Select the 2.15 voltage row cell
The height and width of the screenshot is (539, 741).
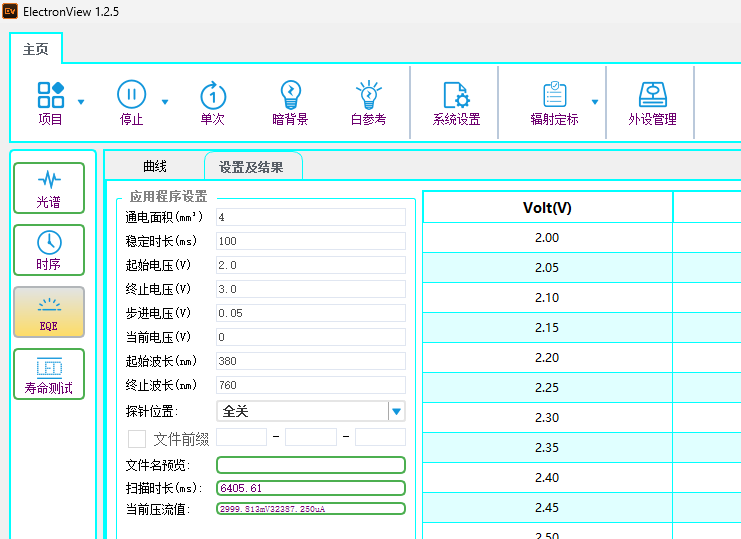[547, 328]
